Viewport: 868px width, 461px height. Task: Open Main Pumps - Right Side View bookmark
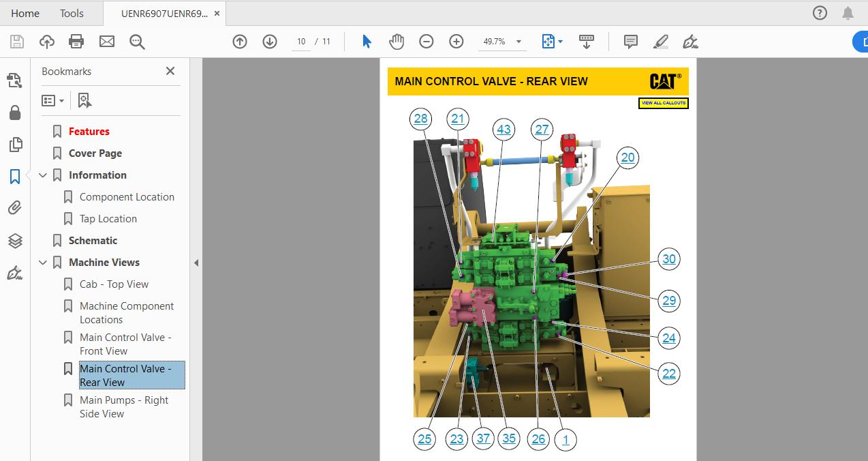tap(124, 407)
